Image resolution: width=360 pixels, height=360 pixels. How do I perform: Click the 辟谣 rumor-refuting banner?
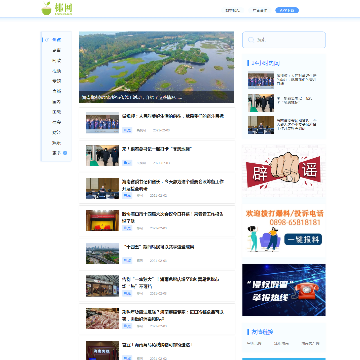[x=284, y=171]
